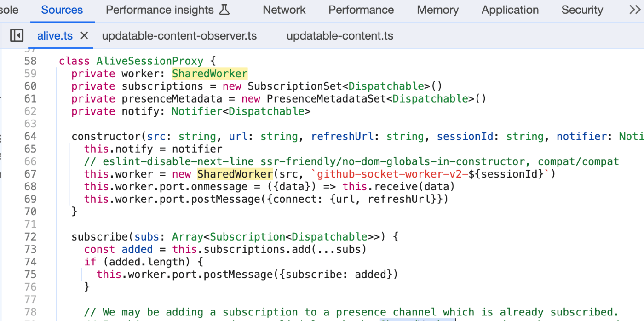Set a breakpoint on line 75

tap(30, 274)
